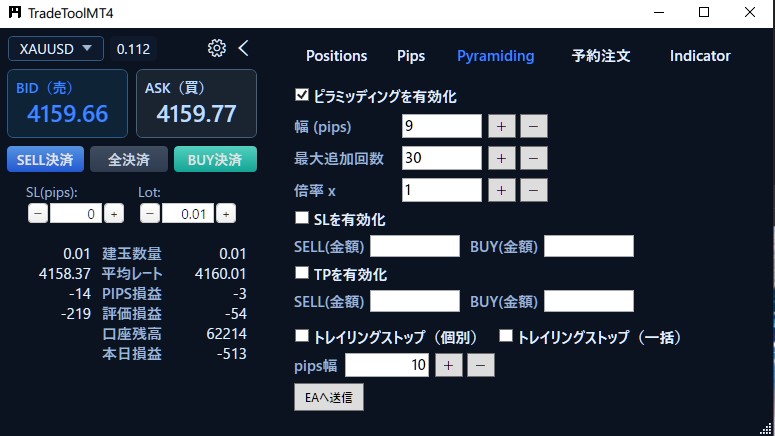Viewport: 775px width, 436px height.
Task: Decrease 最大追加回数 with minus button
Action: click(533, 158)
